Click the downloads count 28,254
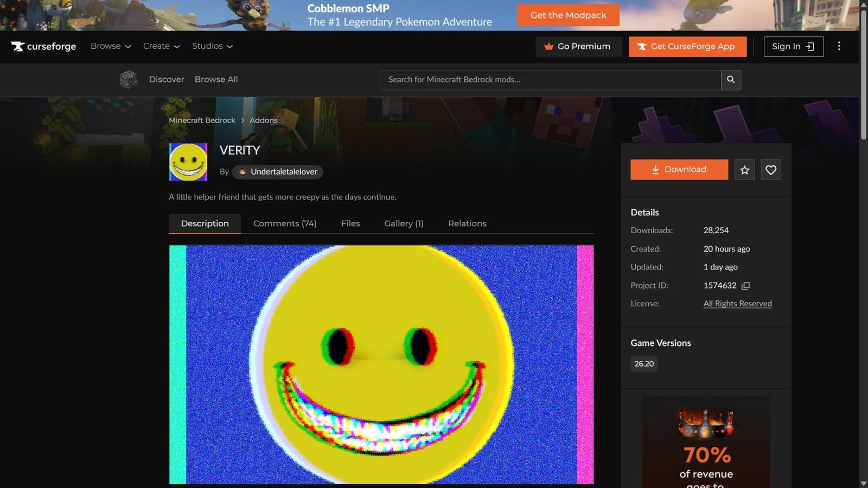 [x=716, y=230]
